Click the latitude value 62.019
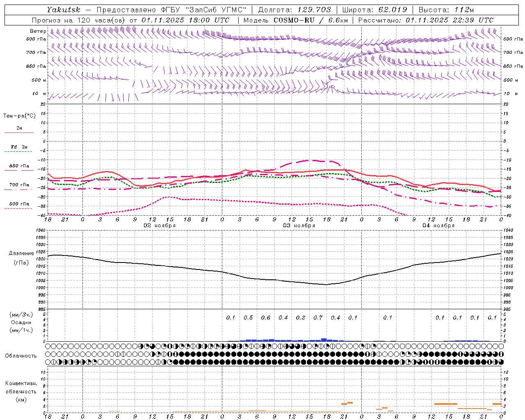 (393, 9)
